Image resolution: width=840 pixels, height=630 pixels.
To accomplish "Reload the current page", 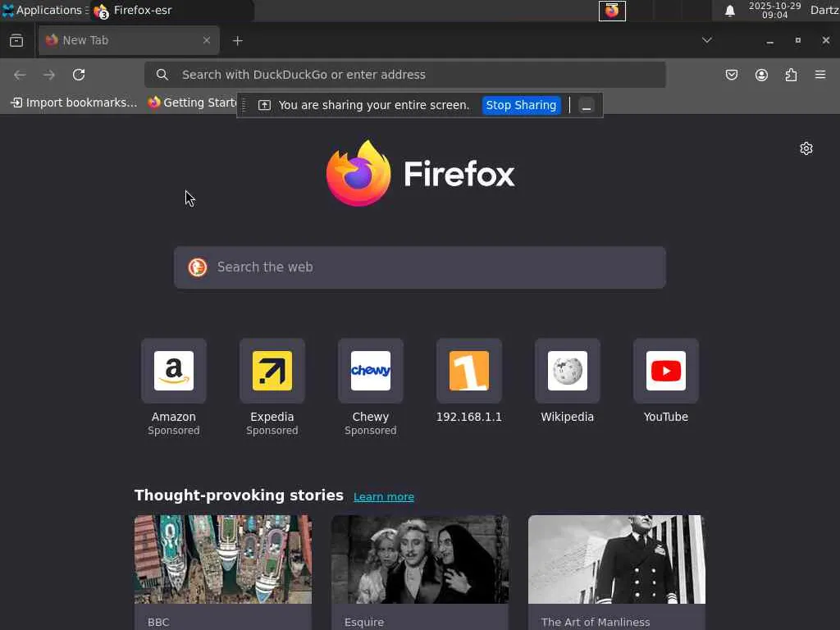I will click(x=79, y=75).
